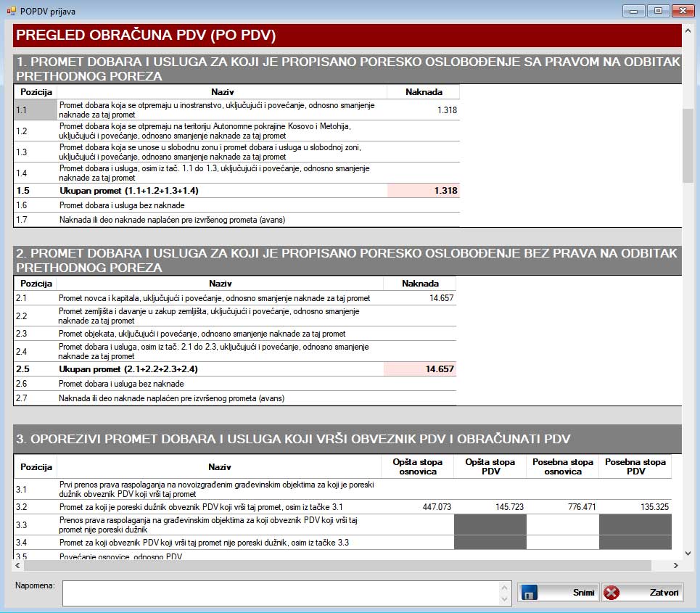Click the Pozicija header in section 1
700x613 pixels.
click(36, 92)
